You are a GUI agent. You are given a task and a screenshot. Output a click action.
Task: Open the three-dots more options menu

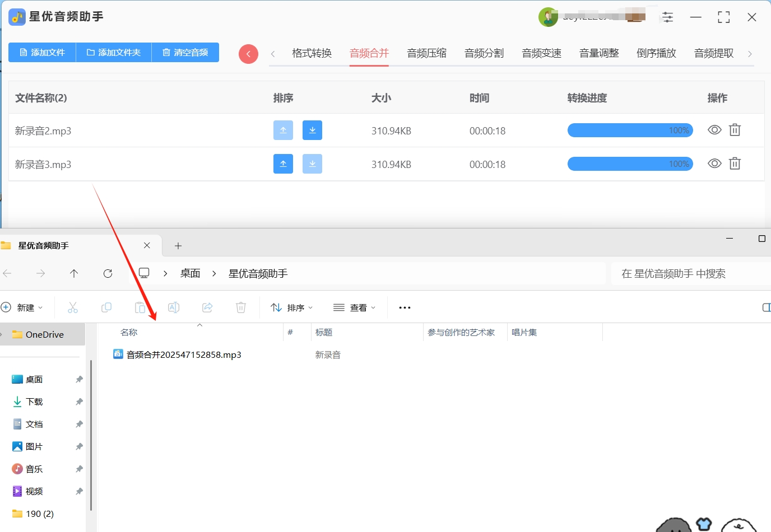[x=405, y=307]
